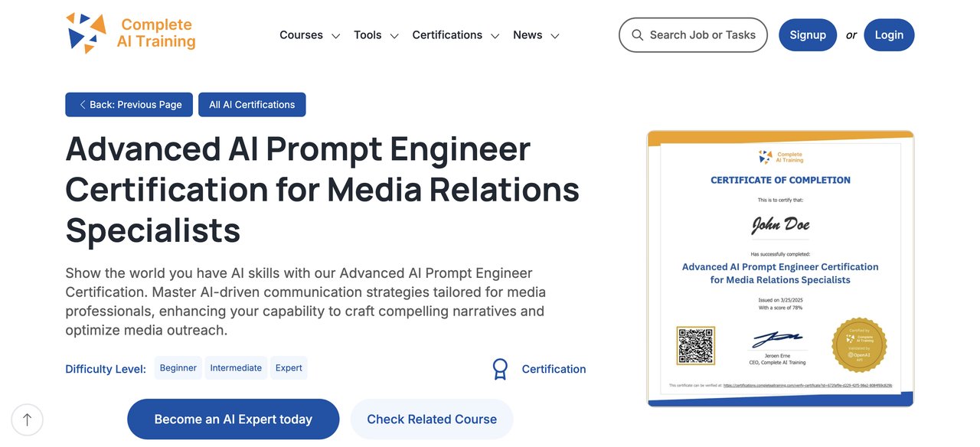Viewport: 980px width, 447px height.
Task: Click the Login button
Action: point(889,35)
